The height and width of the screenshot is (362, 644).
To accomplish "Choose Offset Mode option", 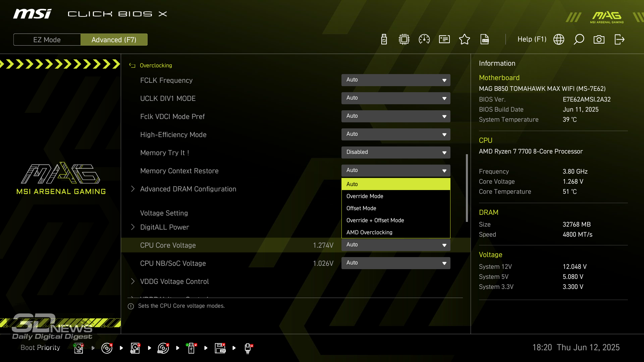I will click(396, 208).
